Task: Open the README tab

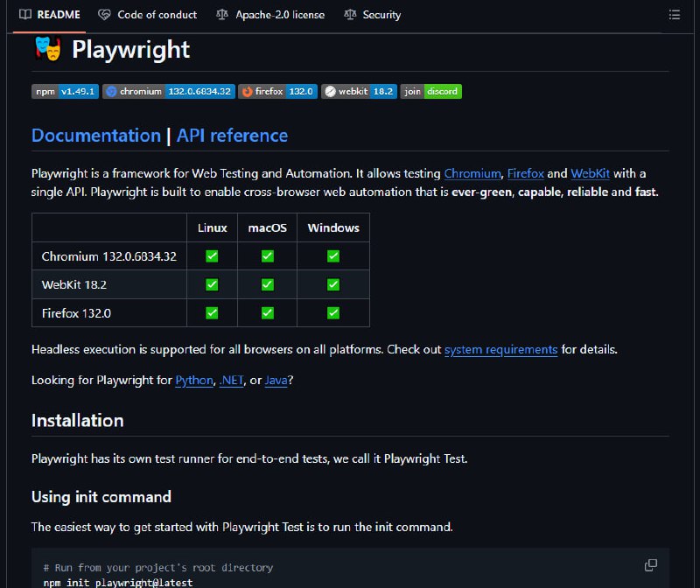Action: click(x=50, y=15)
